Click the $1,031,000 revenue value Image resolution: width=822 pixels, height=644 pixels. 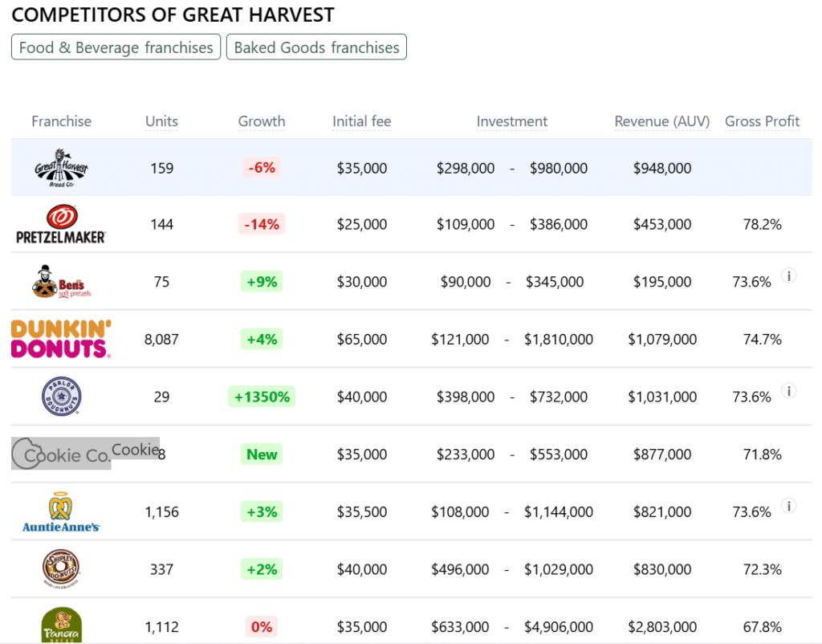pyautogui.click(x=662, y=397)
